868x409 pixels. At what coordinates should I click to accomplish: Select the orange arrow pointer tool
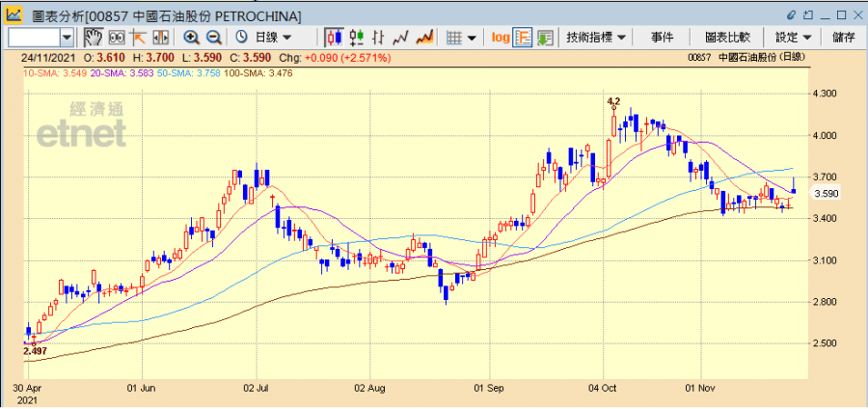point(138,37)
